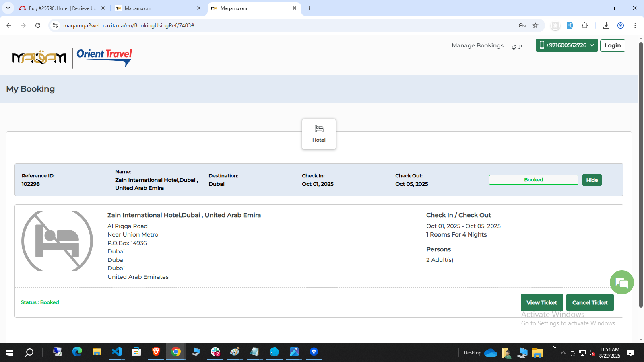Bookmark page with the star icon
The image size is (644, 362).
coord(535,25)
